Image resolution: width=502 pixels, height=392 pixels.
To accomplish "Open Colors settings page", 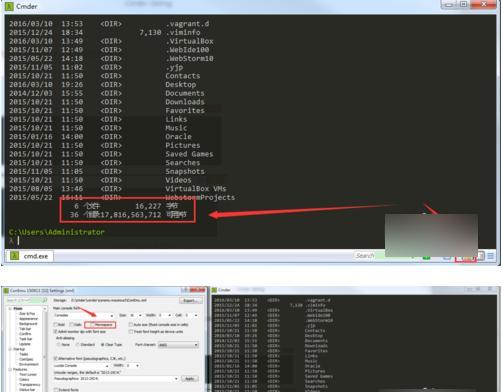I will click(24, 380).
